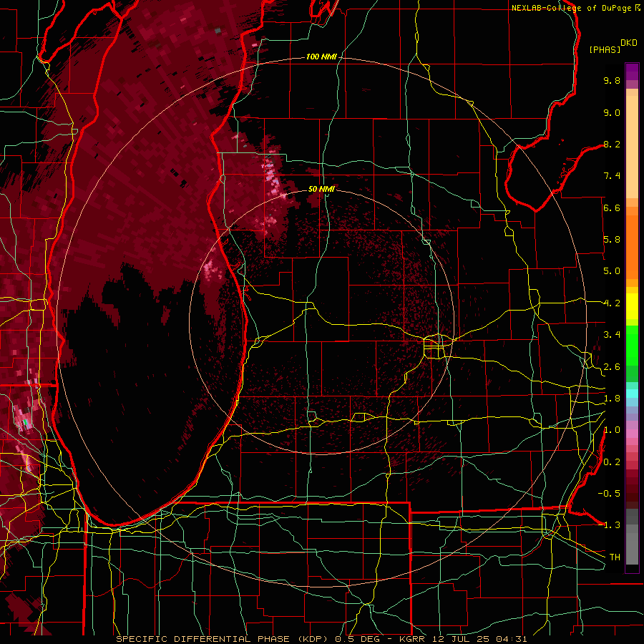The height and width of the screenshot is (644, 644).
Task: Click the orange band of the color scale
Action: click(x=632, y=246)
